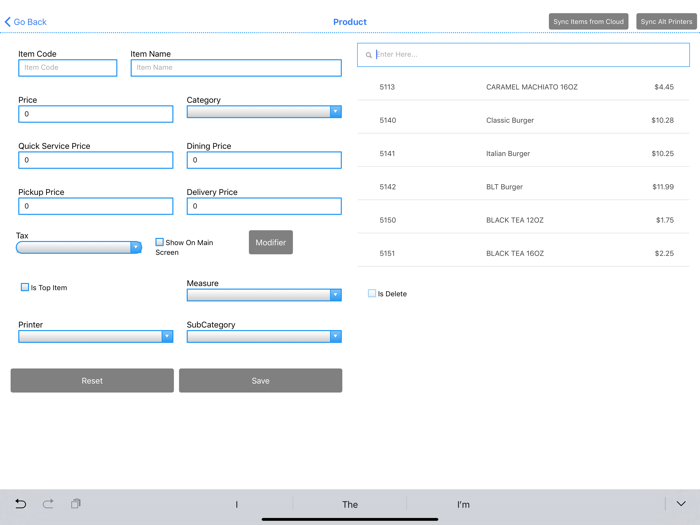Expand the Printer dropdown

tap(95, 337)
